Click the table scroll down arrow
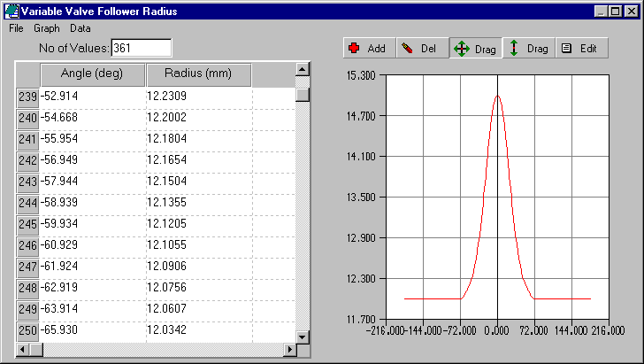 tap(303, 337)
